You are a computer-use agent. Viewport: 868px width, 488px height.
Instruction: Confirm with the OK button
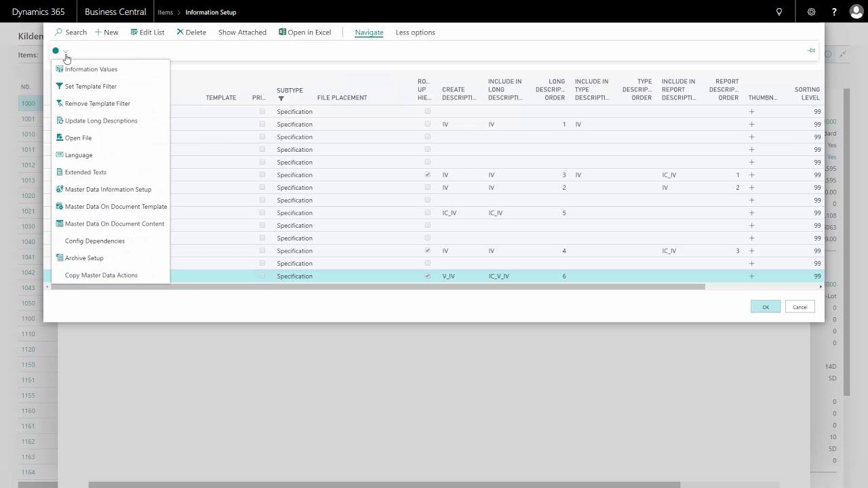click(766, 307)
